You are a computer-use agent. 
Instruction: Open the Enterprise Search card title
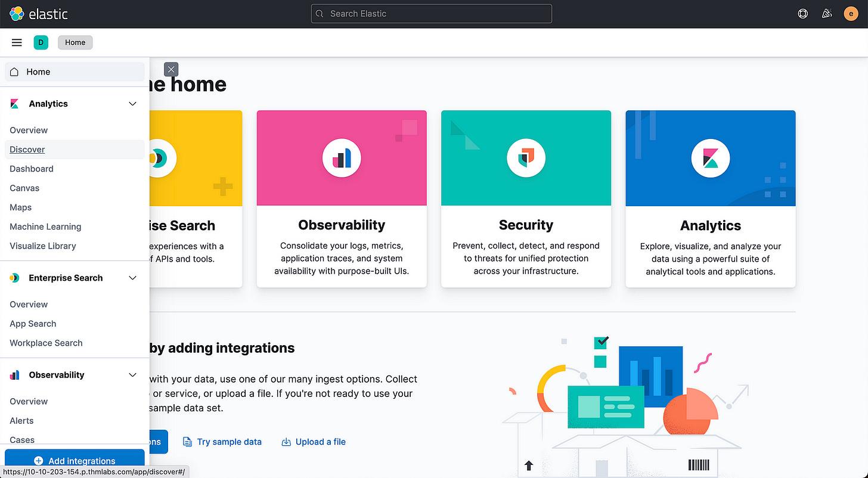(x=182, y=226)
